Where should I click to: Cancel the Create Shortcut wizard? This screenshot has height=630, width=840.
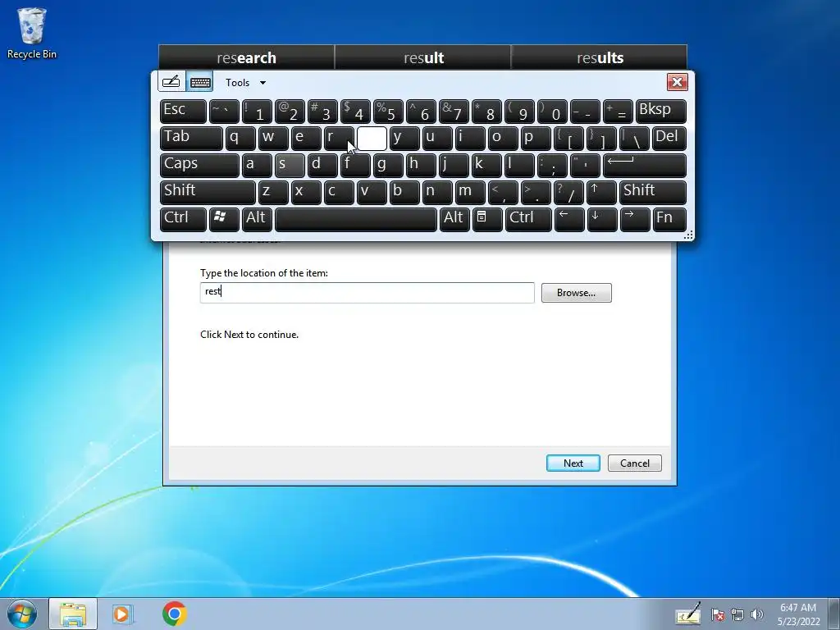(634, 463)
